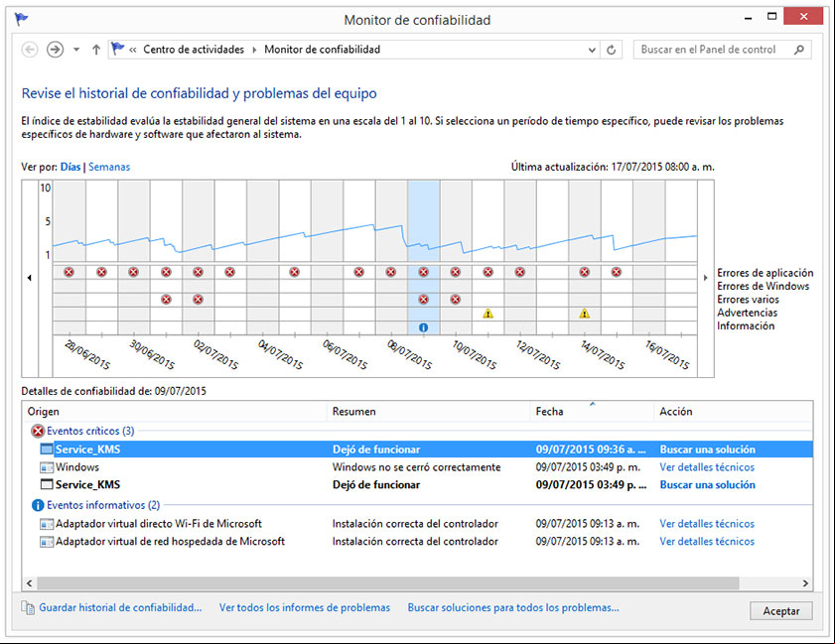Click Buscar una solución in highlighted row
The width and height of the screenshot is (835, 644).
click(x=707, y=450)
